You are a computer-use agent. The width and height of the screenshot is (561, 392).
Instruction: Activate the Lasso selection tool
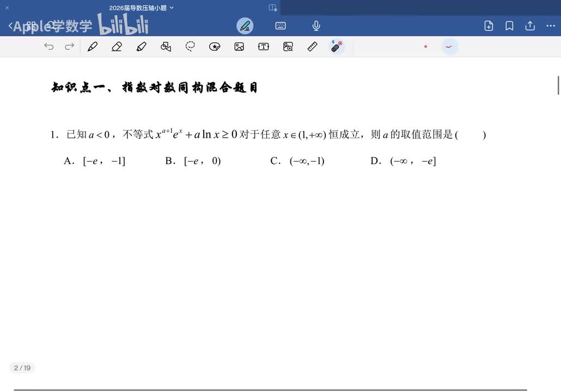point(190,46)
